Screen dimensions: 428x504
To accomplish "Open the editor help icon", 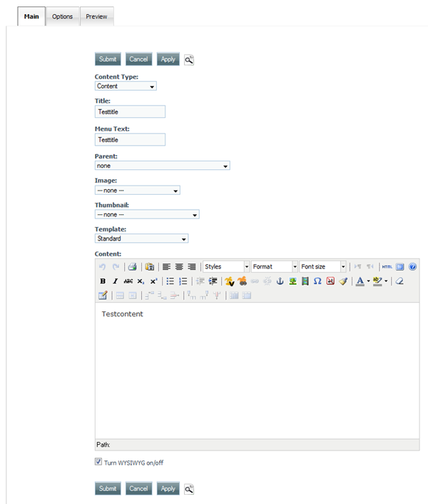I will point(412,267).
